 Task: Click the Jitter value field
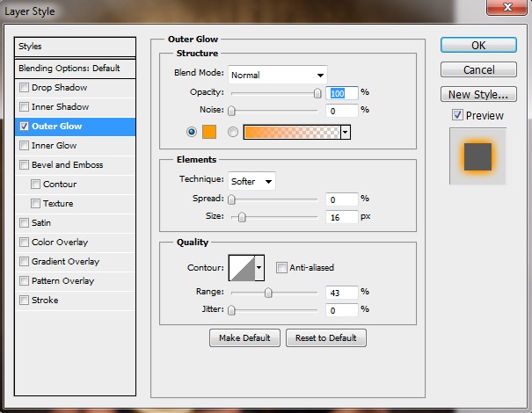342,310
